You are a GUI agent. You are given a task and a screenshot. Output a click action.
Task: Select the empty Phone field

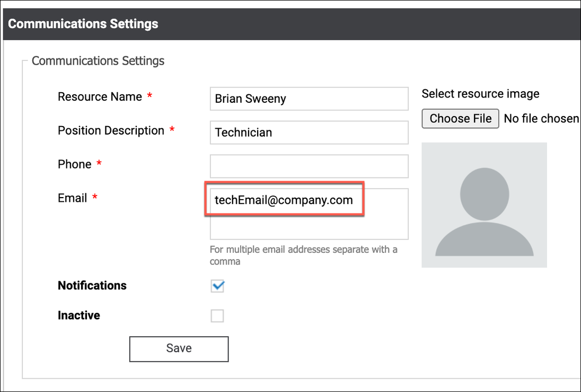coord(309,166)
